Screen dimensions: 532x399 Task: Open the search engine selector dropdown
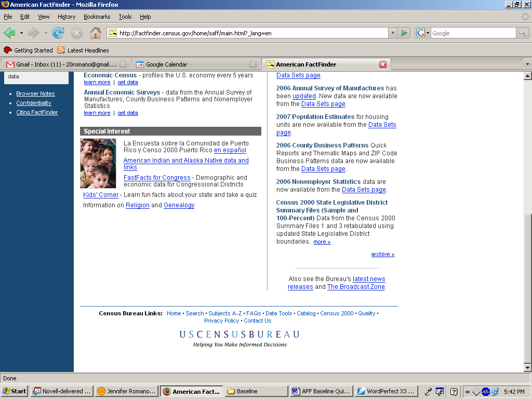[428, 33]
